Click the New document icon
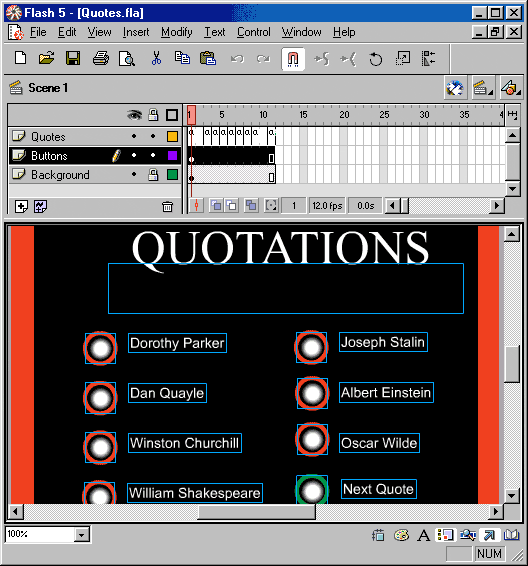Image resolution: width=528 pixels, height=566 pixels. tap(21, 58)
